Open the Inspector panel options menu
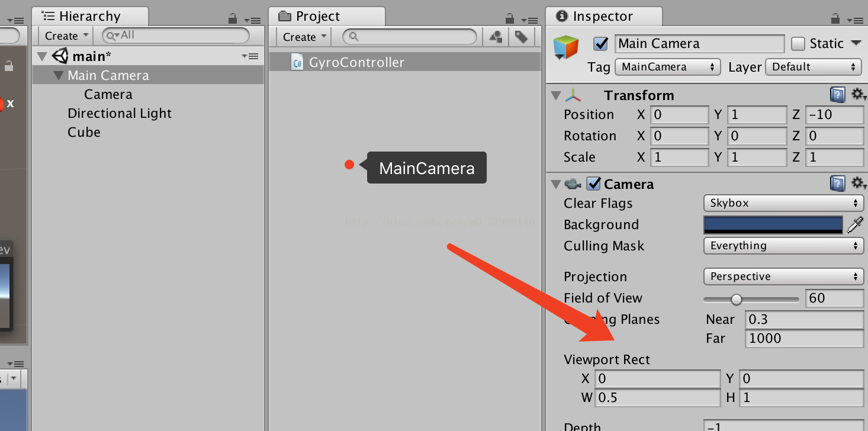The width and height of the screenshot is (868, 431). point(854,20)
